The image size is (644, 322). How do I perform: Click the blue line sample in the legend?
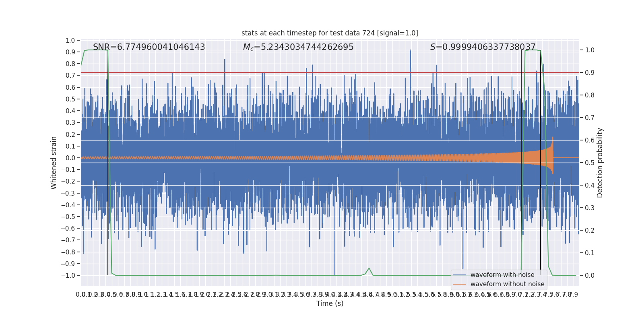tap(460, 275)
